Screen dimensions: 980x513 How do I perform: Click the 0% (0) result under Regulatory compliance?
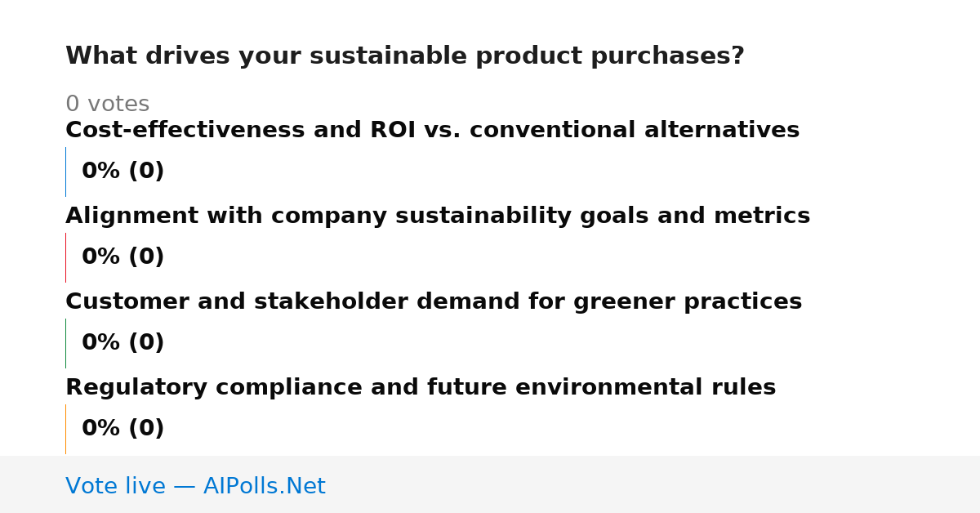123,429
